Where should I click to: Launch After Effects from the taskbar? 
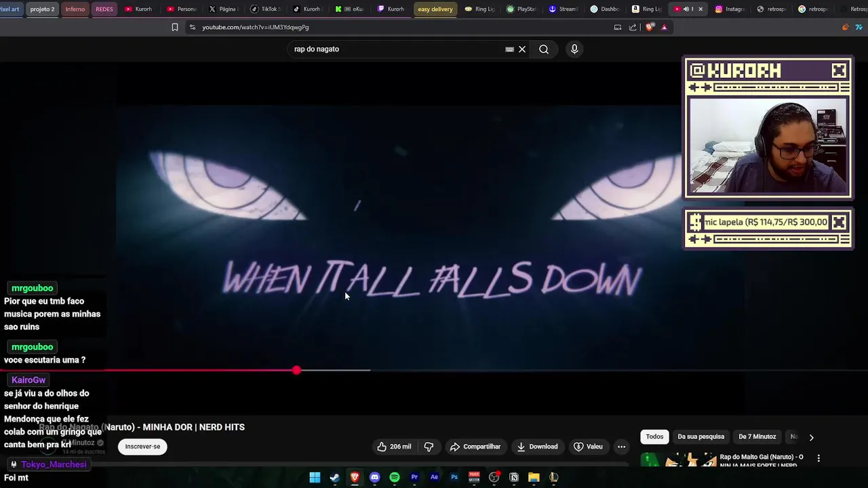(x=434, y=477)
